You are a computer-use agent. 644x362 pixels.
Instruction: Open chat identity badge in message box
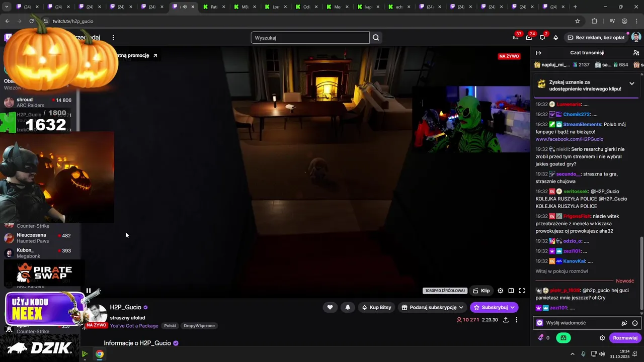(540, 323)
